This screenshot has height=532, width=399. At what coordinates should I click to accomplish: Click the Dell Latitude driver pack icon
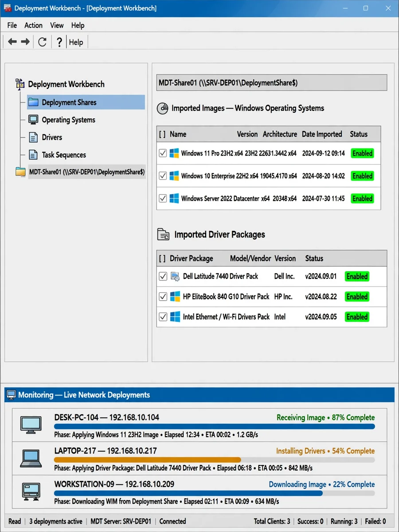click(175, 276)
